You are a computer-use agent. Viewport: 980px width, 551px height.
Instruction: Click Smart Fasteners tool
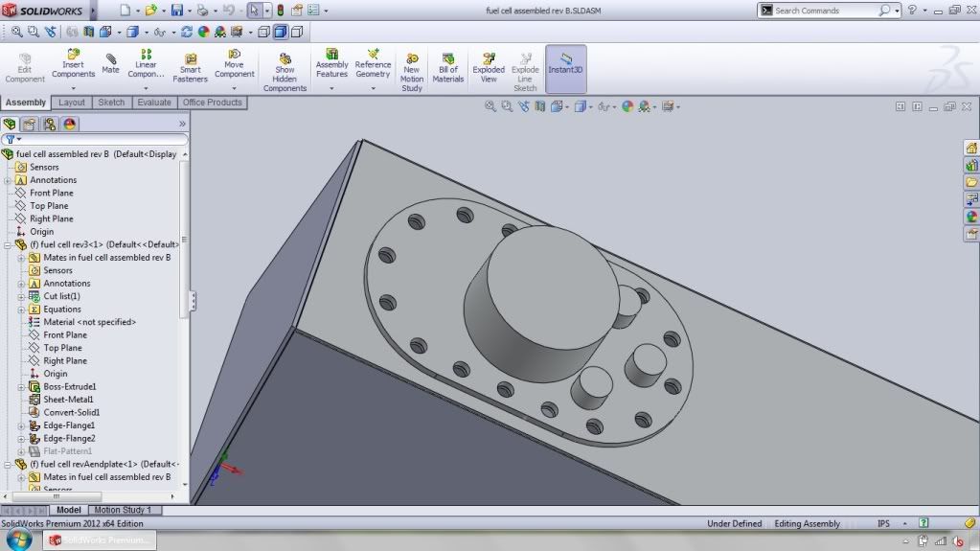coord(190,68)
